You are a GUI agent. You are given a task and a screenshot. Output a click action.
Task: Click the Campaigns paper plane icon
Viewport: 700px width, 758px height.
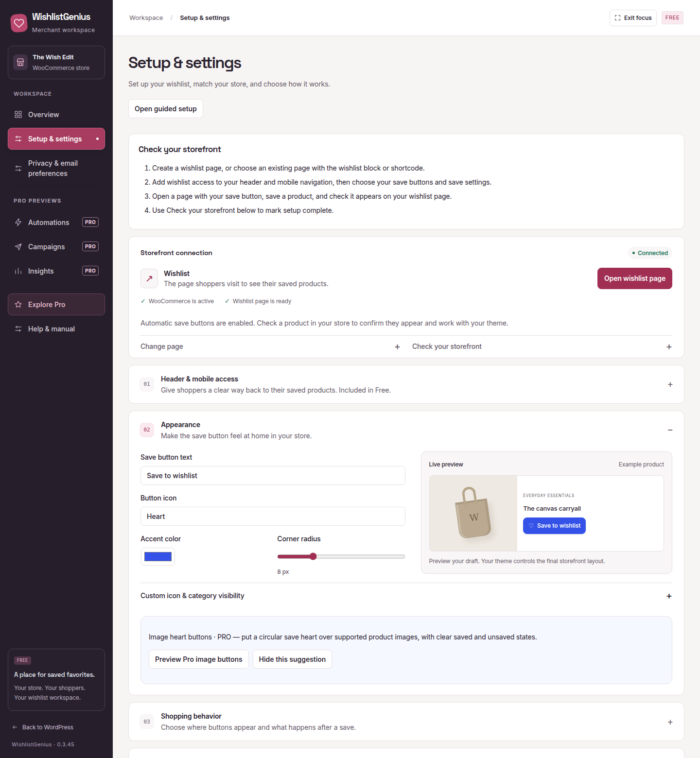click(x=18, y=247)
